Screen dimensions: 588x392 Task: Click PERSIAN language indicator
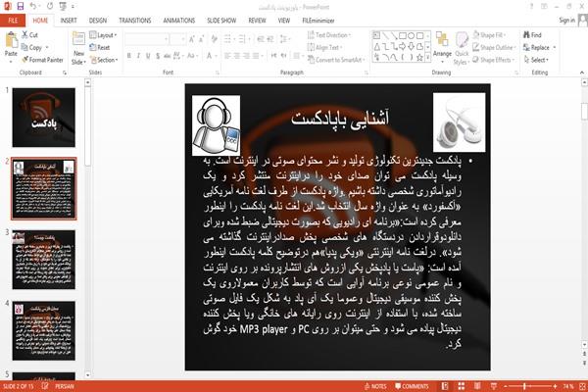pyautogui.click(x=65, y=386)
